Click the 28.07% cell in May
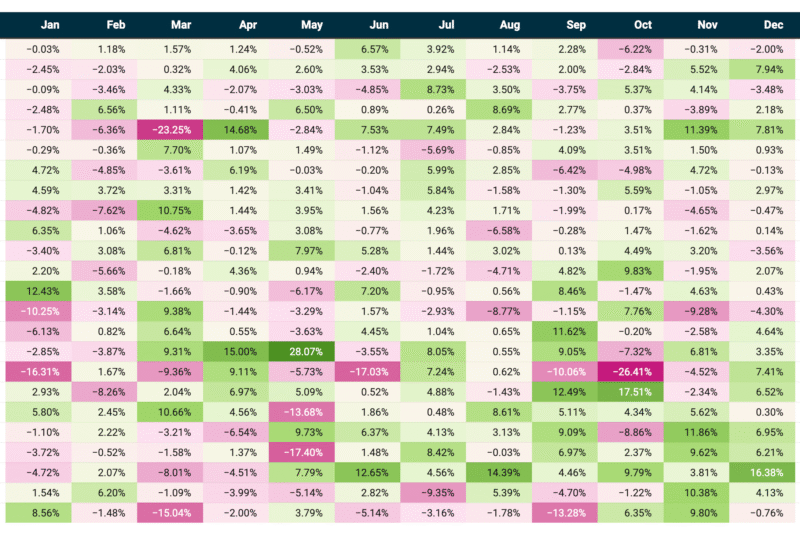Image resolution: width=800 pixels, height=533 pixels. point(304,351)
